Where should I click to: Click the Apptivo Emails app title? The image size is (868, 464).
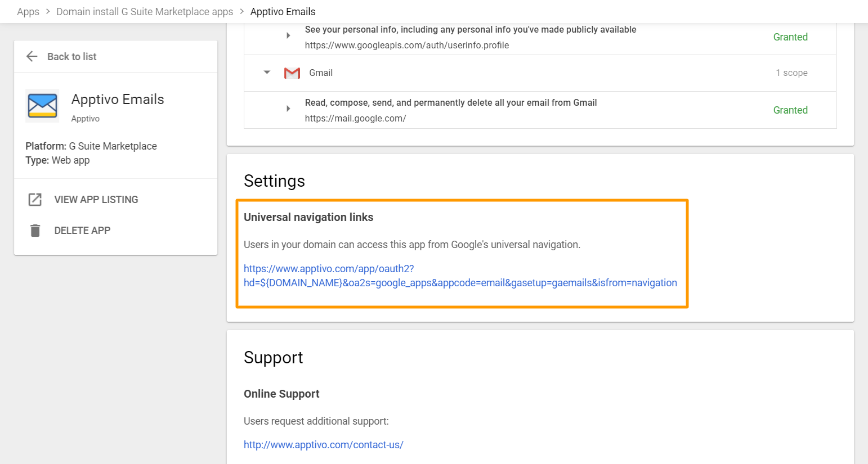[x=118, y=100]
